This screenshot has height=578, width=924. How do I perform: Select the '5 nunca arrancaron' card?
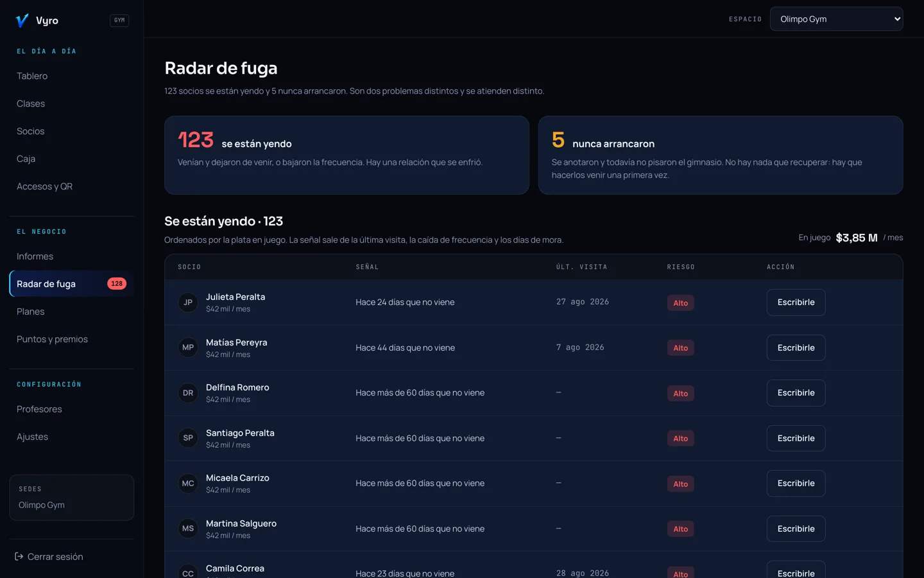tap(721, 155)
